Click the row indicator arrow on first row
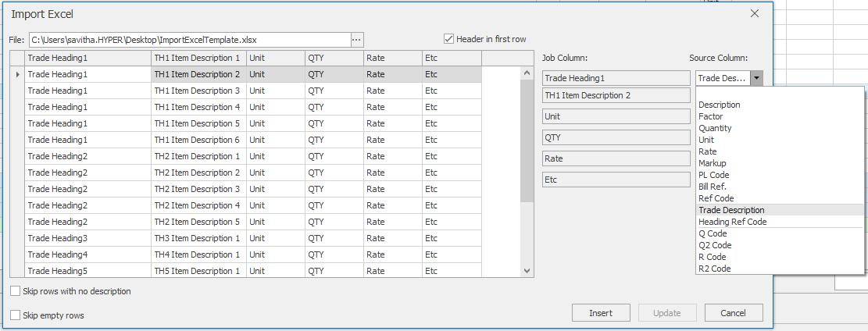868x331 pixels. (x=17, y=74)
